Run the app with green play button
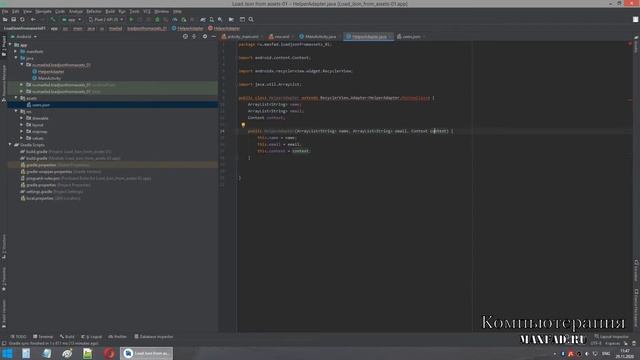Image resolution: width=640 pixels, height=360 pixels. pyautogui.click(x=131, y=20)
